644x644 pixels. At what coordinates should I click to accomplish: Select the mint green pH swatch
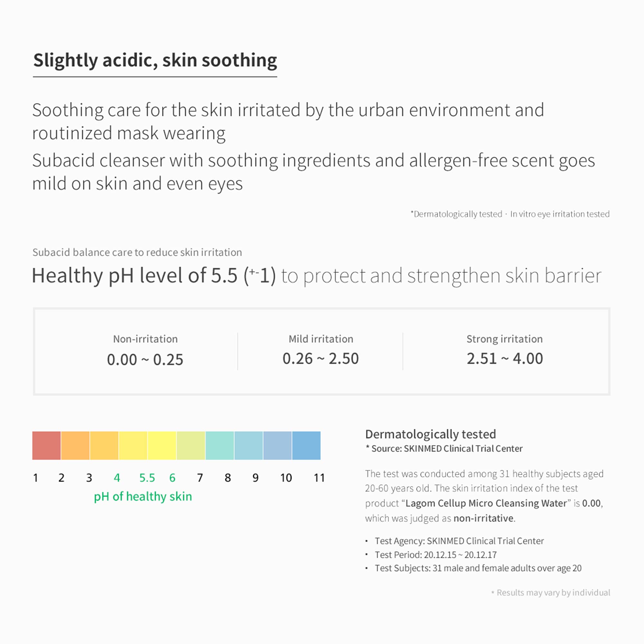click(220, 445)
